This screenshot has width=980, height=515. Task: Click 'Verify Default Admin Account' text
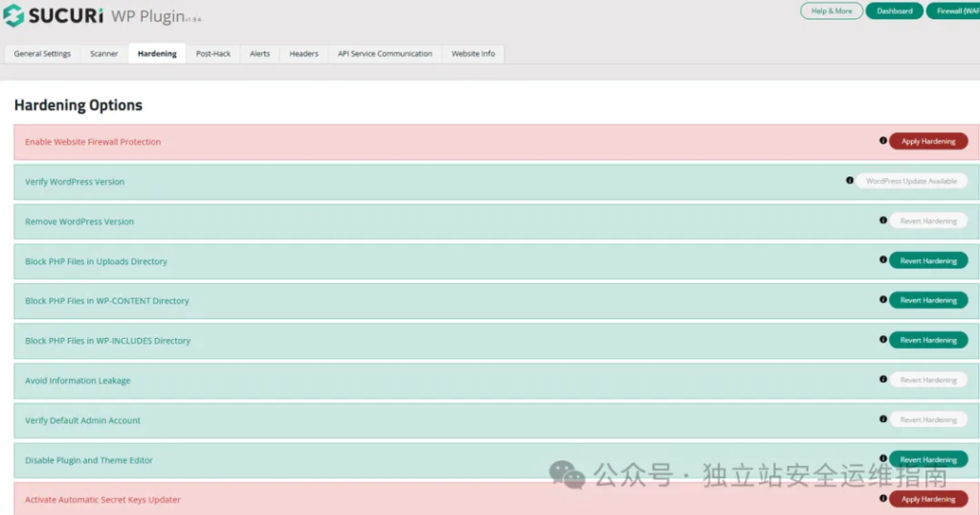(x=82, y=420)
